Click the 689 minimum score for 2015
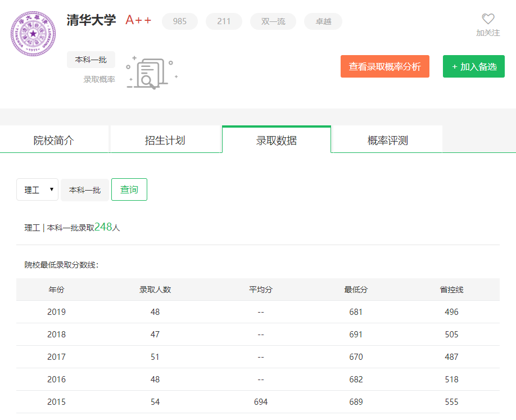This screenshot has height=420, width=516. point(356,402)
